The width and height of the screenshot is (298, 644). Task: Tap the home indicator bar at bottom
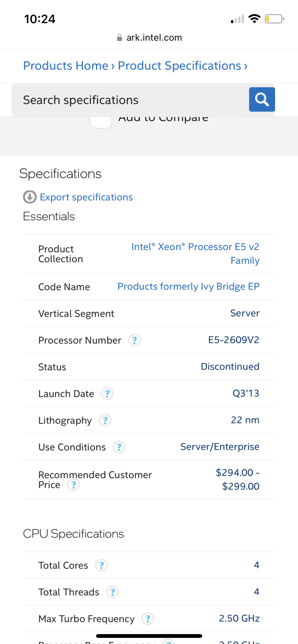click(x=149, y=636)
